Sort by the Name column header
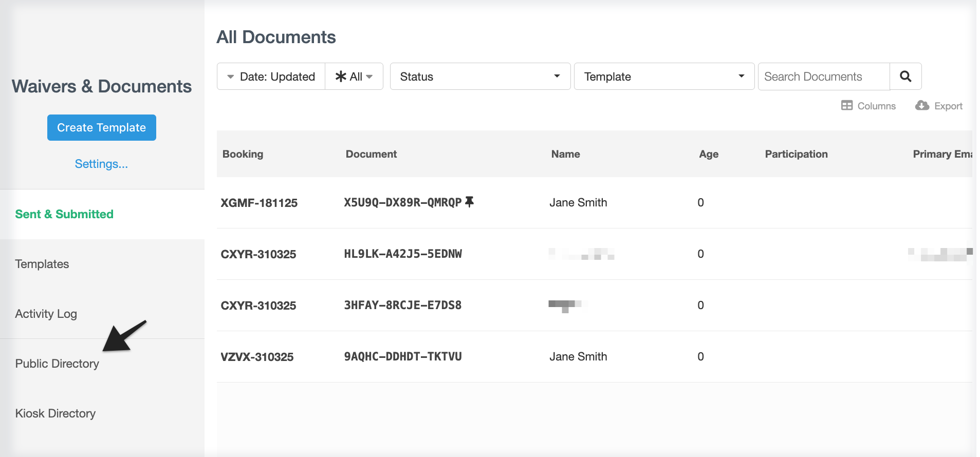The width and height of the screenshot is (980, 457). [x=565, y=154]
